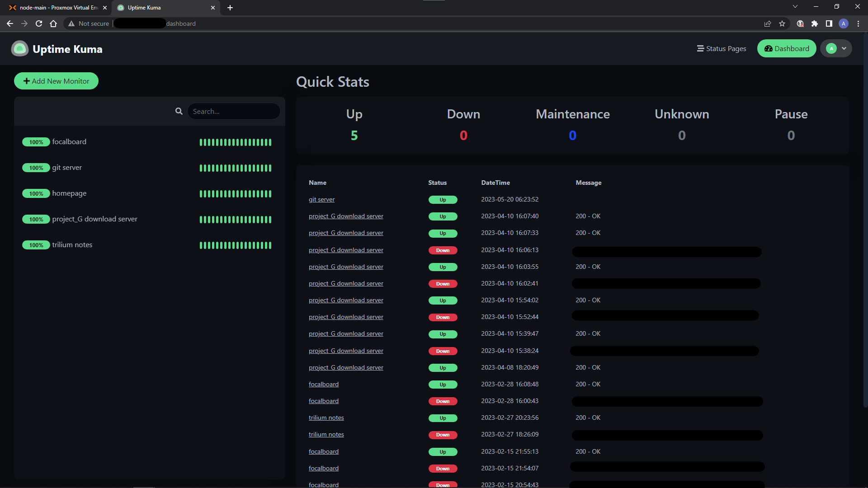The image size is (868, 488).
Task: Select git server monitor in sidebar
Action: [x=149, y=168]
